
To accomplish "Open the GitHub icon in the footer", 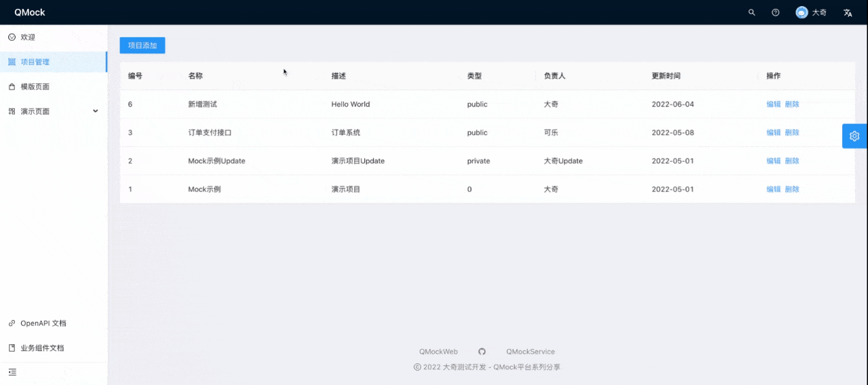I will [x=482, y=352].
